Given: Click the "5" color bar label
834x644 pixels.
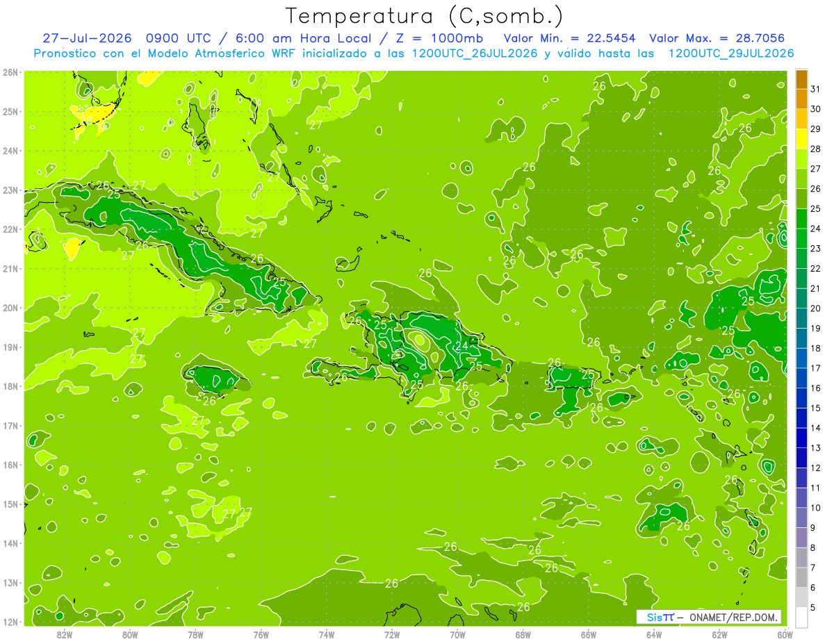Looking at the screenshot, I should click(814, 607).
